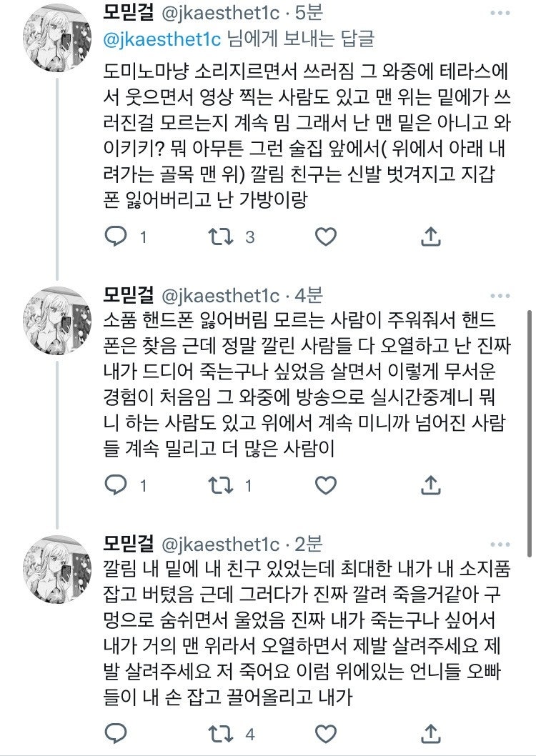536x756 pixels.
Task: Like the tweet posted 4분 ago
Action: pos(326,486)
